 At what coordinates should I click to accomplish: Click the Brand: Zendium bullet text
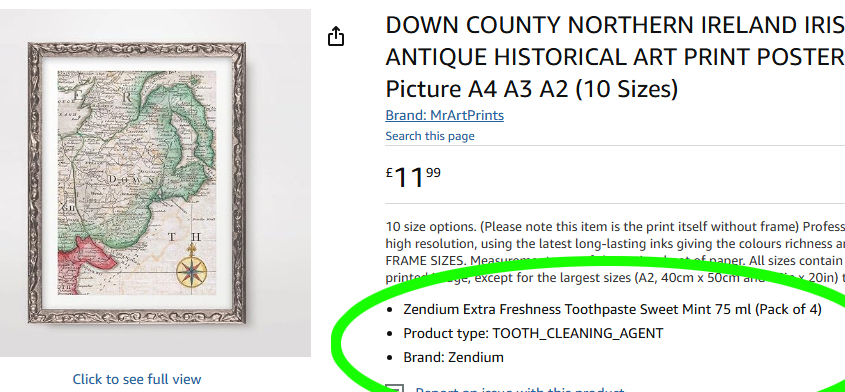click(x=453, y=357)
